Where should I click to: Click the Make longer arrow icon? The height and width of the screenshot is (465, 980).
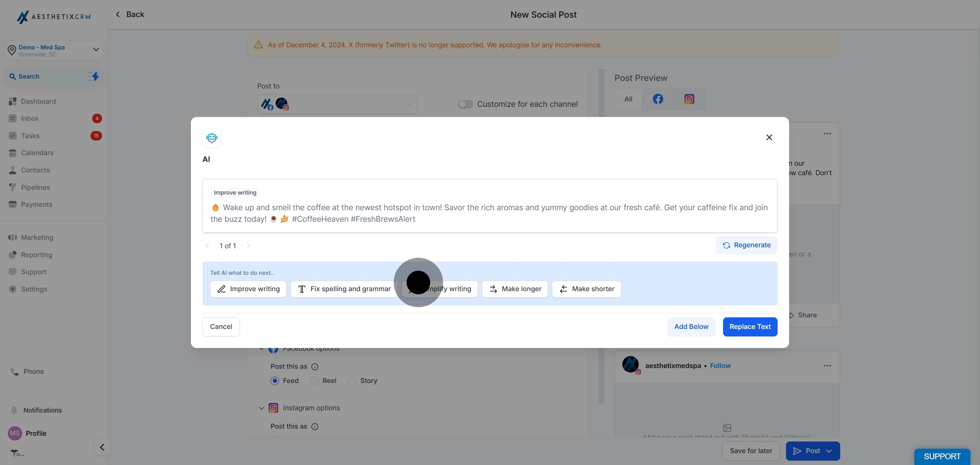click(x=493, y=289)
